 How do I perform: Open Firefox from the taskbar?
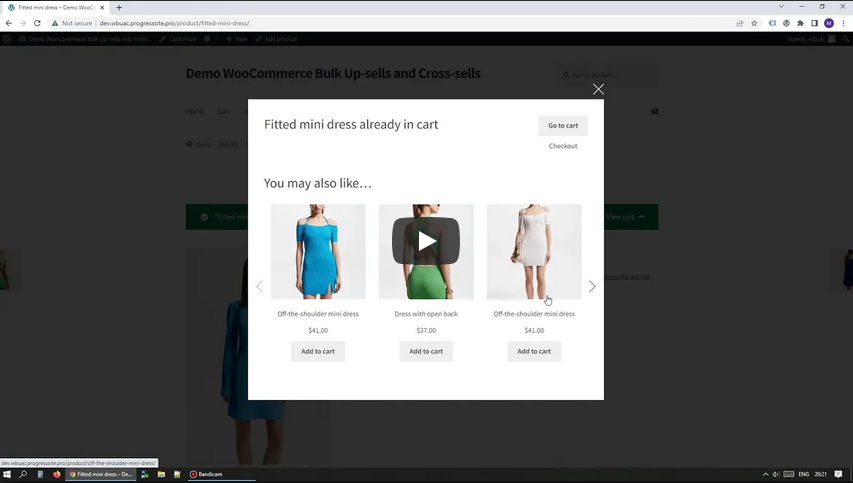point(57,474)
